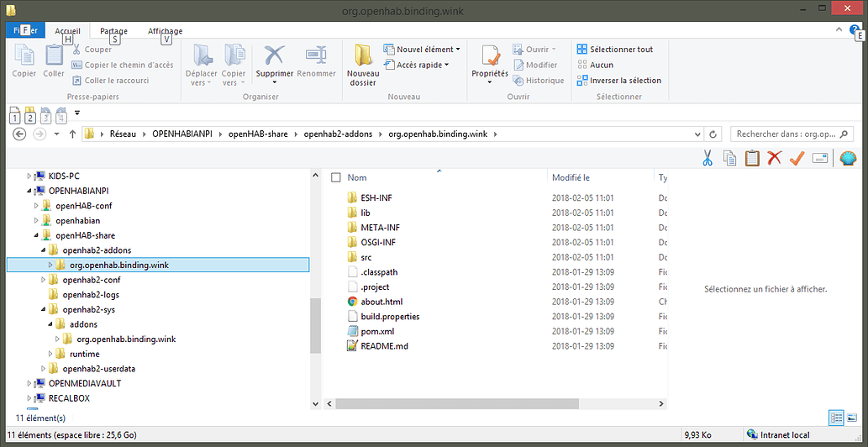868x447 pixels.
Task: Click the Supprimer delete icon in ribbon
Action: tap(274, 56)
